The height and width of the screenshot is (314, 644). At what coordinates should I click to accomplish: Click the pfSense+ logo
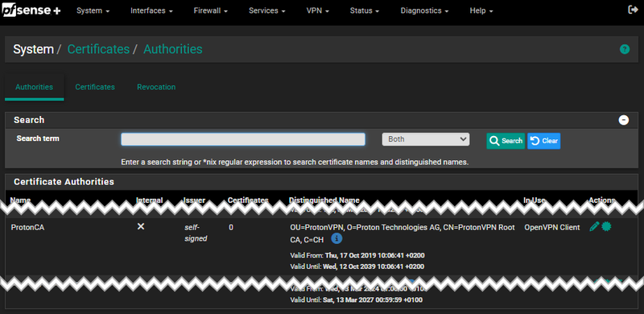click(31, 11)
